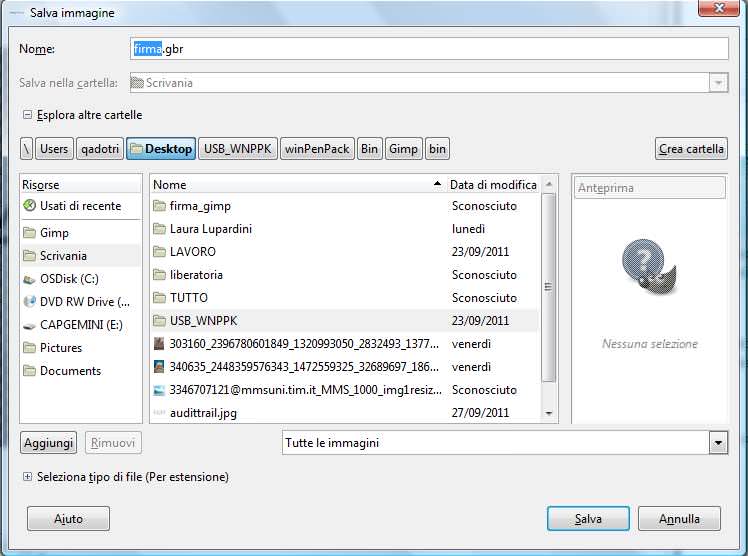This screenshot has height=556, width=748.
Task: Click the Documents folder icon
Action: click(x=30, y=371)
